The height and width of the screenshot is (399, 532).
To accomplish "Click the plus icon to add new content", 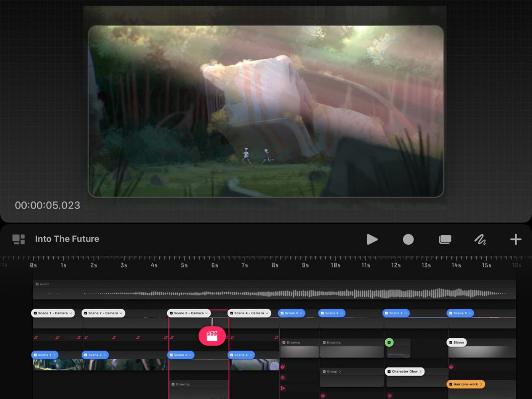I will point(516,239).
